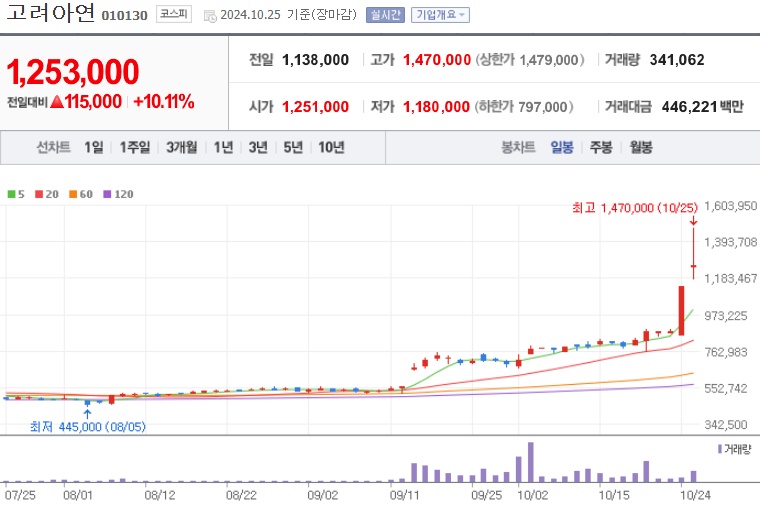Click the 실시간 real-time button
This screenshot has height=510, width=760.
(385, 15)
